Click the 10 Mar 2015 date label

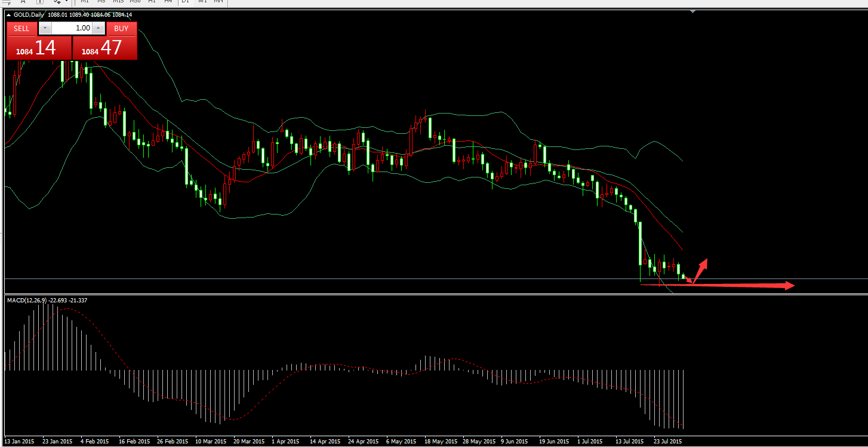(x=211, y=442)
